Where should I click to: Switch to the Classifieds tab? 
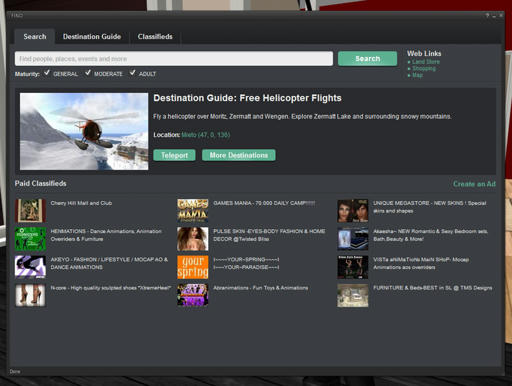[x=155, y=37]
